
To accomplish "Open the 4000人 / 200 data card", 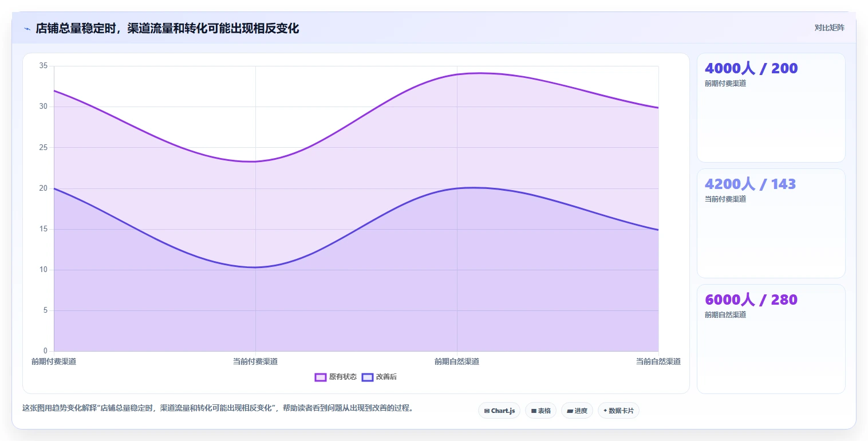I will [771, 108].
